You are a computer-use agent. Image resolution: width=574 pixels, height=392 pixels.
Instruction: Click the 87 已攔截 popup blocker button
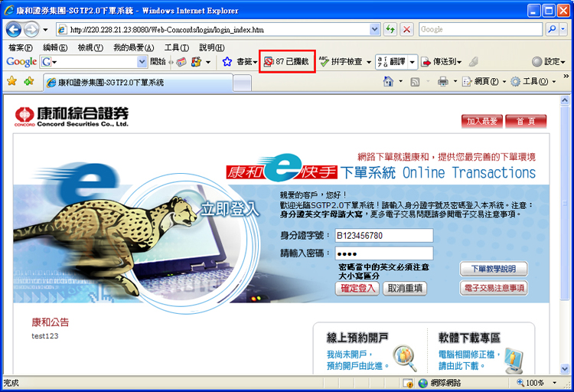[287, 61]
